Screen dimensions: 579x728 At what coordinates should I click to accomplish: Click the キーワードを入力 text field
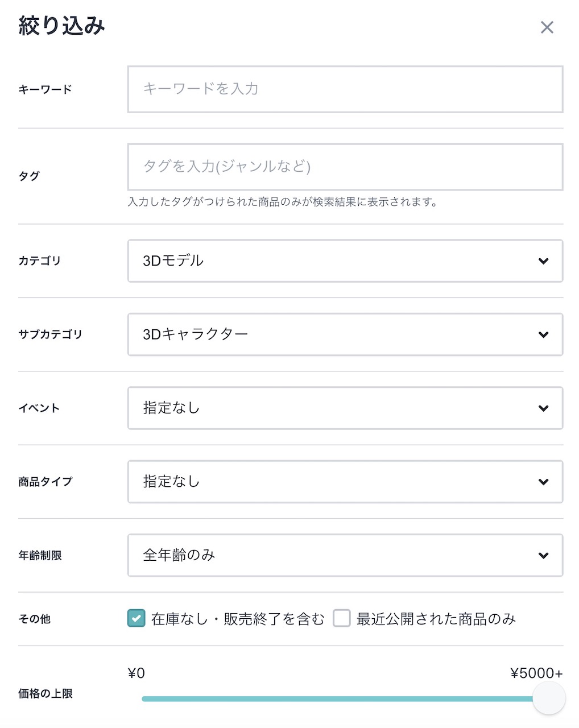(x=344, y=89)
